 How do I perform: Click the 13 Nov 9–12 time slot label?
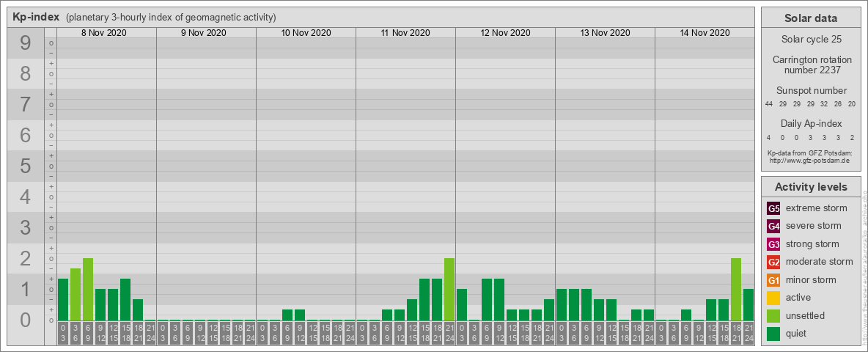[x=599, y=333]
